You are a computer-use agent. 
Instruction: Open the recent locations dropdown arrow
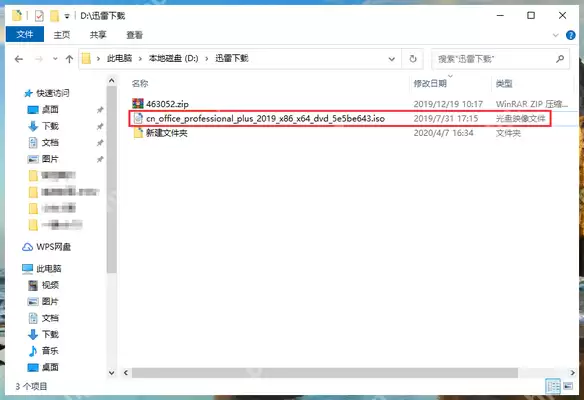(55, 59)
